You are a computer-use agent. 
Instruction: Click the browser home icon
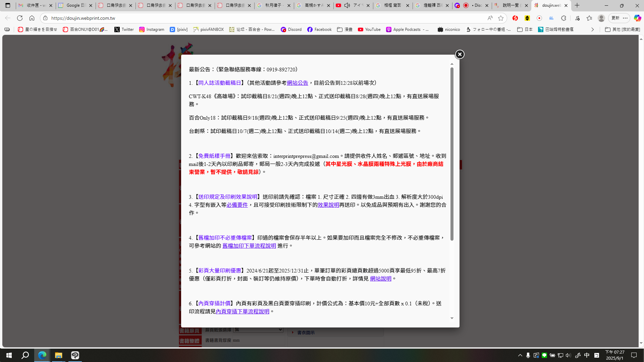pyautogui.click(x=32, y=18)
